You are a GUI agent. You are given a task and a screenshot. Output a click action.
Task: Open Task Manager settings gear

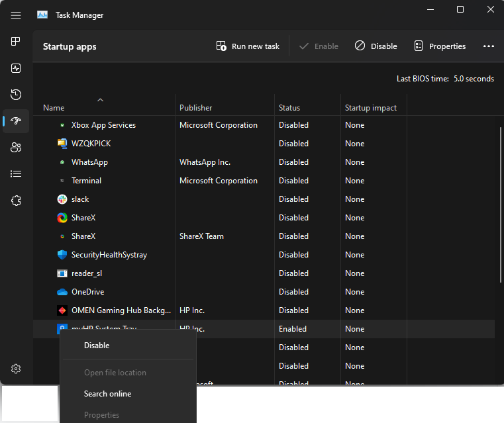[16, 369]
